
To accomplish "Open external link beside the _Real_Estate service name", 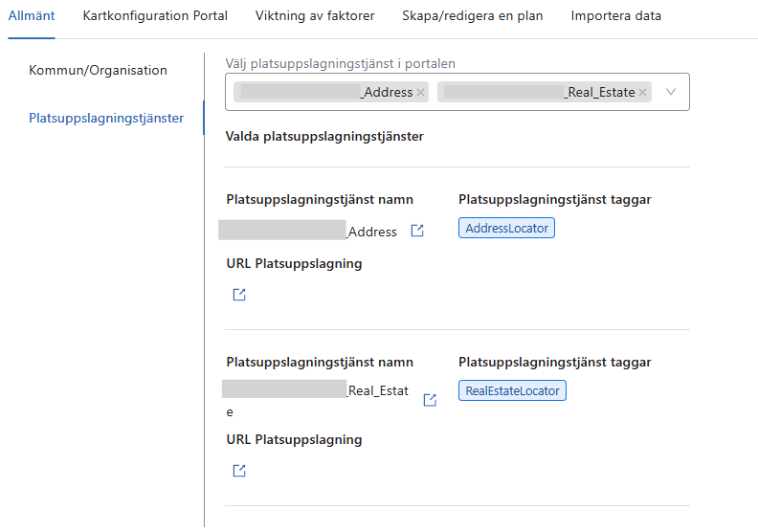I will 430,400.
